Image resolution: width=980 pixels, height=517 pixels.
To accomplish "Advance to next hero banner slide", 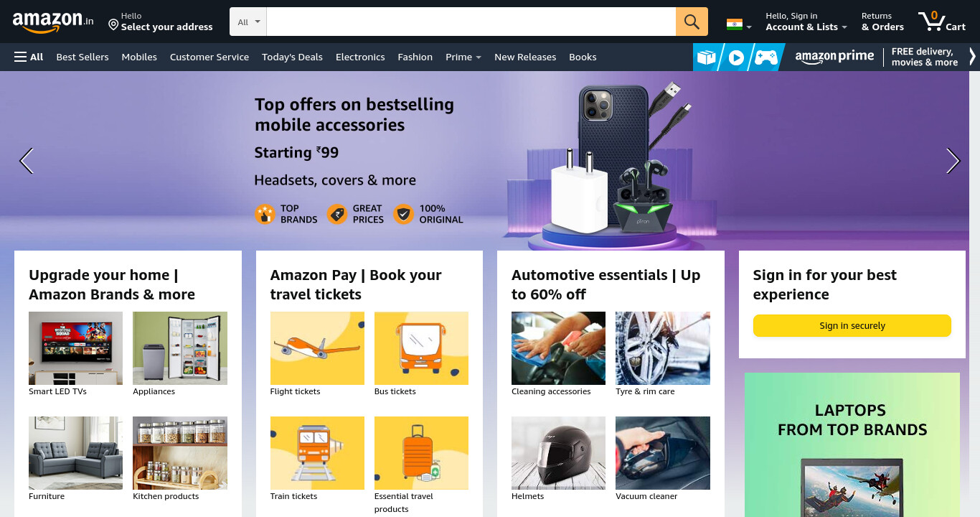I will pyautogui.click(x=953, y=161).
